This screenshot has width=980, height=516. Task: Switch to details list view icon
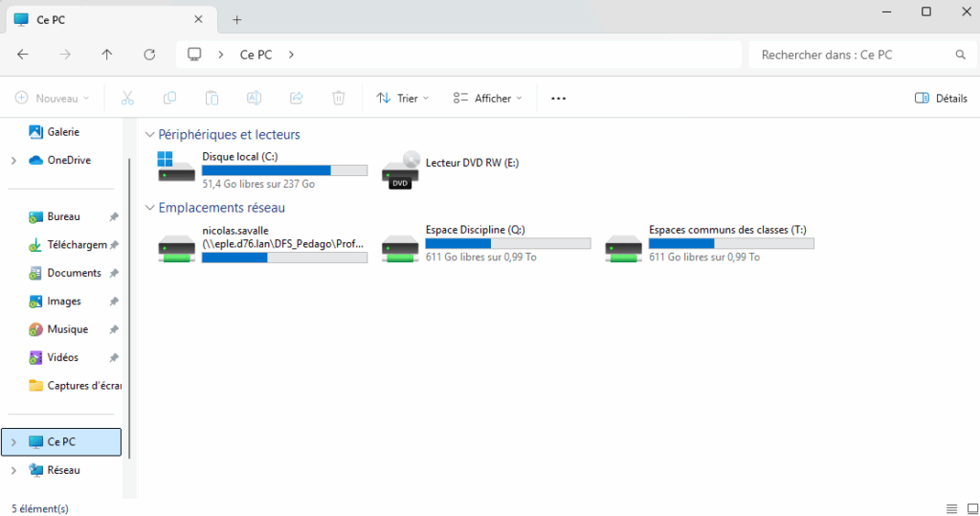click(951, 508)
